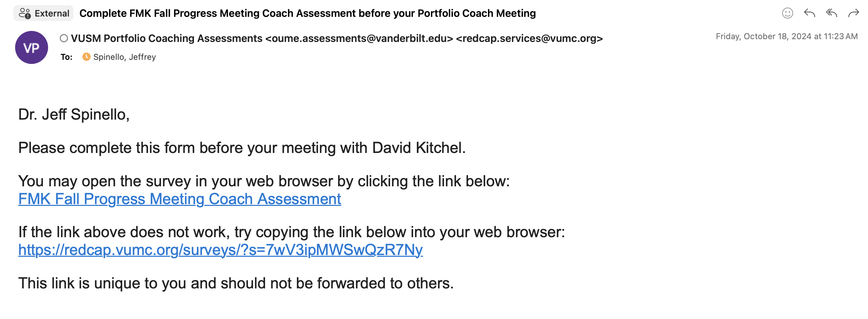Image resolution: width=868 pixels, height=319 pixels.
Task: Click the emoji reaction smiley icon
Action: point(787,13)
